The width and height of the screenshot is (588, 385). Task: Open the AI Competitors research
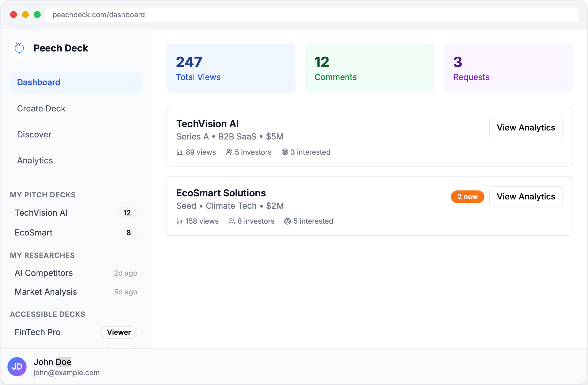click(44, 273)
